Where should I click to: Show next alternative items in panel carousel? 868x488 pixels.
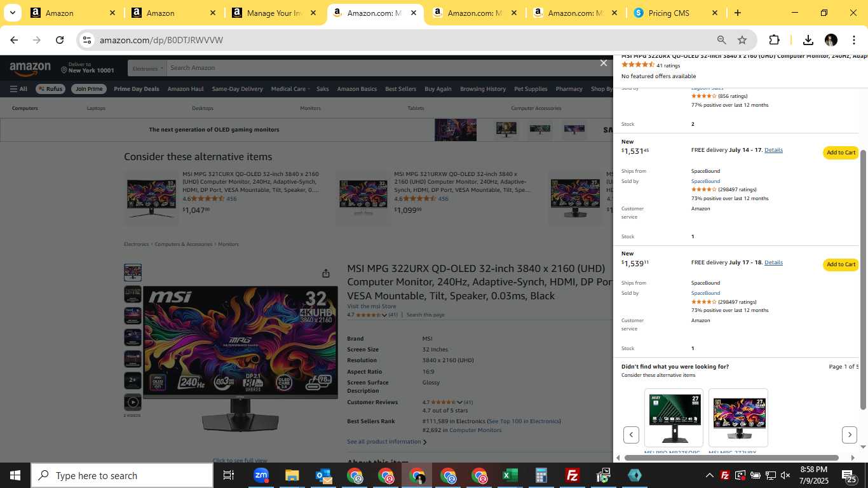(x=850, y=435)
